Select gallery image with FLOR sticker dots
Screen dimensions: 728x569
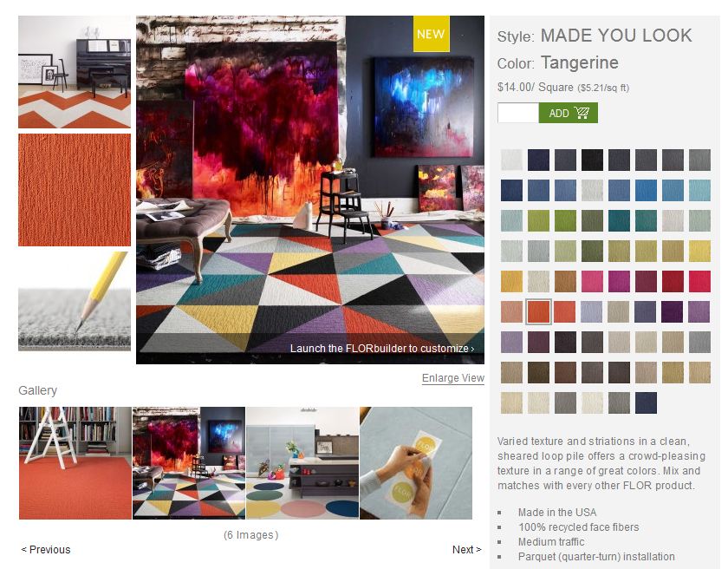coord(416,463)
